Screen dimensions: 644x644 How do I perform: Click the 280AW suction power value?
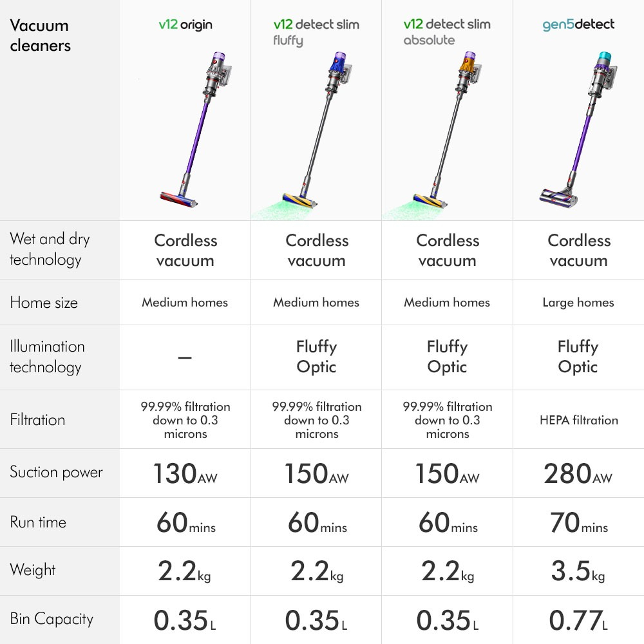click(x=578, y=474)
